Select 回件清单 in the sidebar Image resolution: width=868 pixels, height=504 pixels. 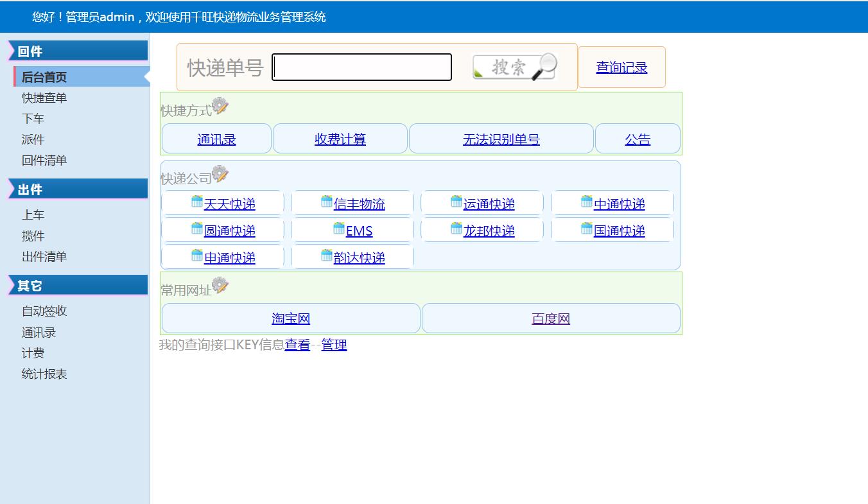click(44, 161)
